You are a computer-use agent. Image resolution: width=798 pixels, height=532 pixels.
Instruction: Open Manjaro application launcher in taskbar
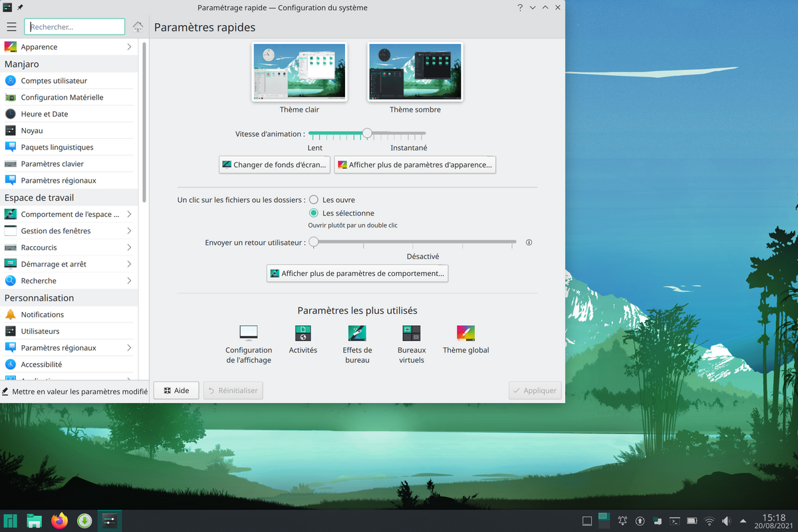(x=11, y=521)
